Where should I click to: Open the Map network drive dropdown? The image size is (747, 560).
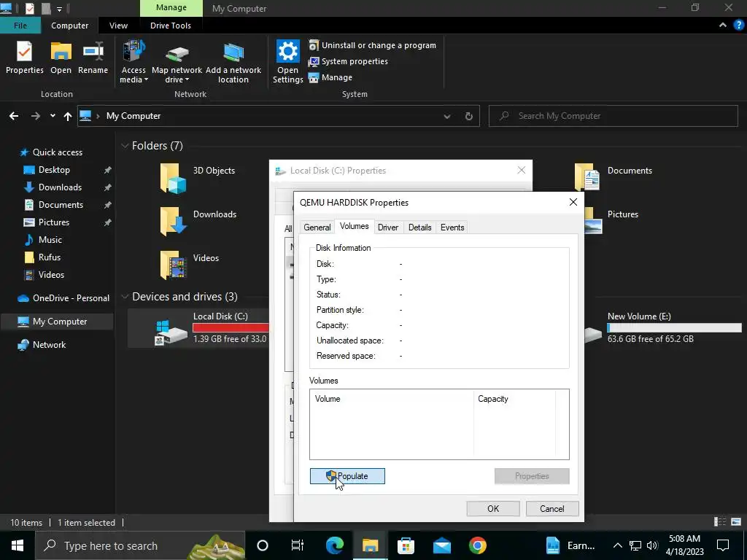[x=177, y=62]
